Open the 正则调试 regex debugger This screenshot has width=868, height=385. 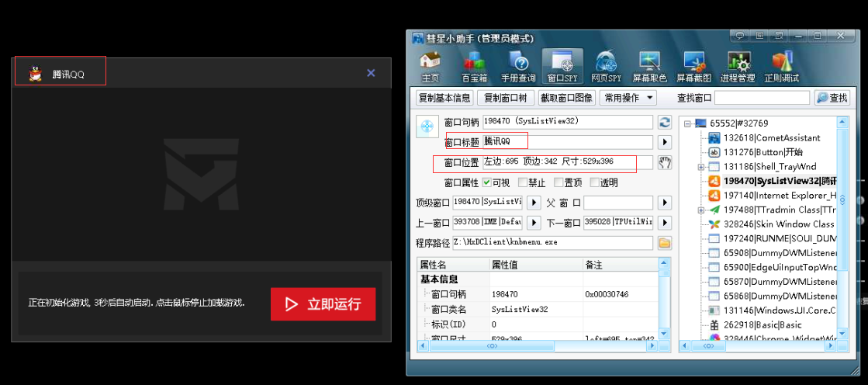click(782, 67)
